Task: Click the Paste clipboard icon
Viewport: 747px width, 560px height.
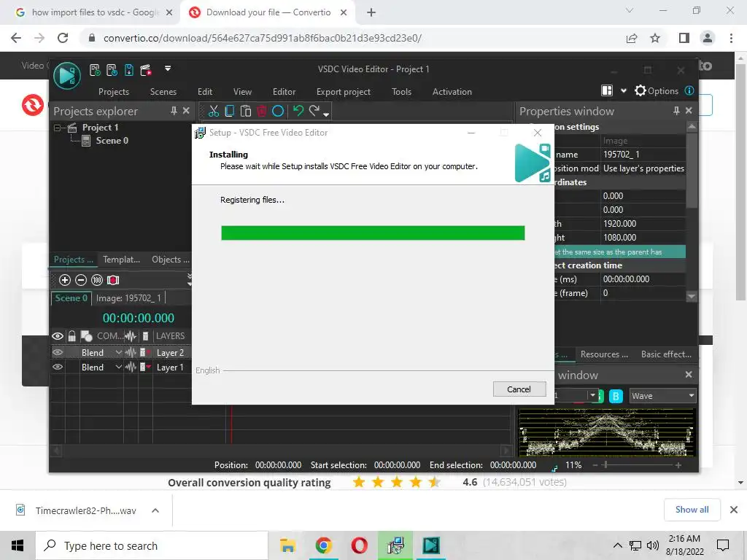Action: coord(246,111)
